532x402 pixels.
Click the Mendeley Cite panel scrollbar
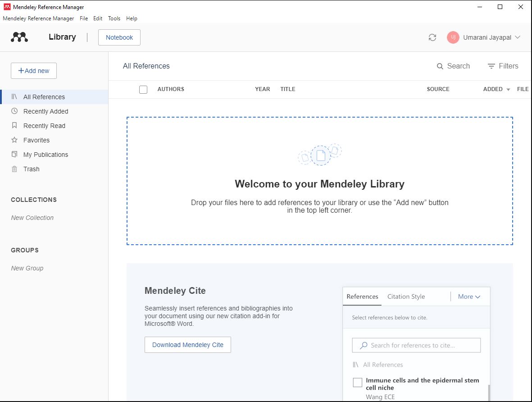pyautogui.click(x=489, y=393)
